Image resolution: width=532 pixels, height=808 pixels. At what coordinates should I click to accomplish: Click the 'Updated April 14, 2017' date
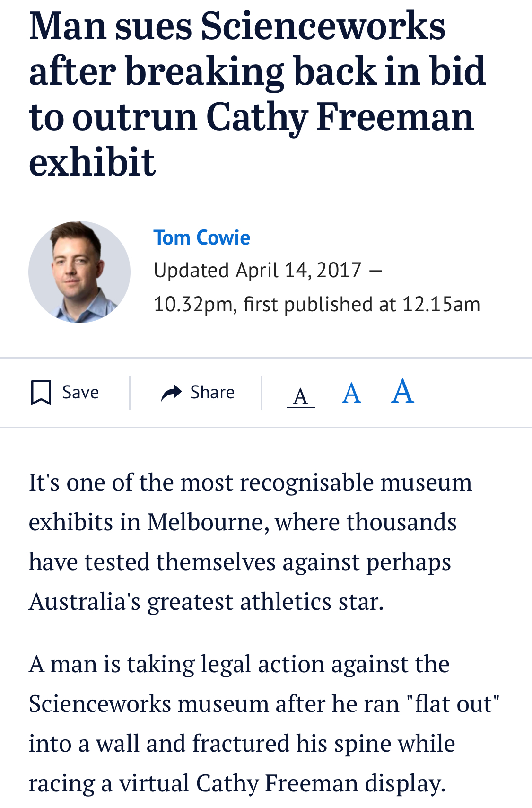tap(258, 271)
